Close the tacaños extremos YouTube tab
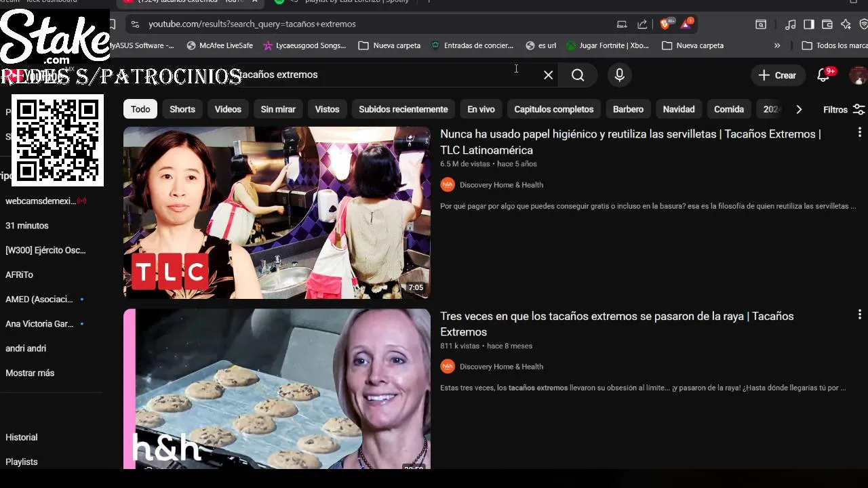 pos(254,2)
